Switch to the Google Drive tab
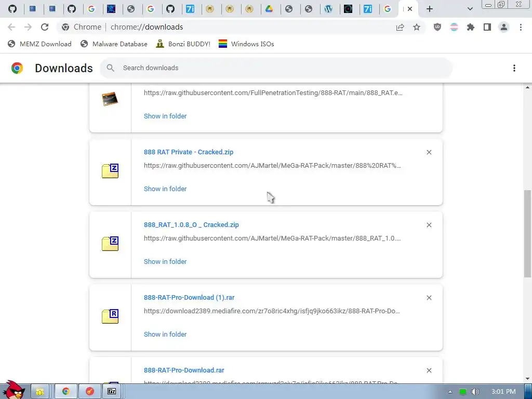 [x=269, y=9]
